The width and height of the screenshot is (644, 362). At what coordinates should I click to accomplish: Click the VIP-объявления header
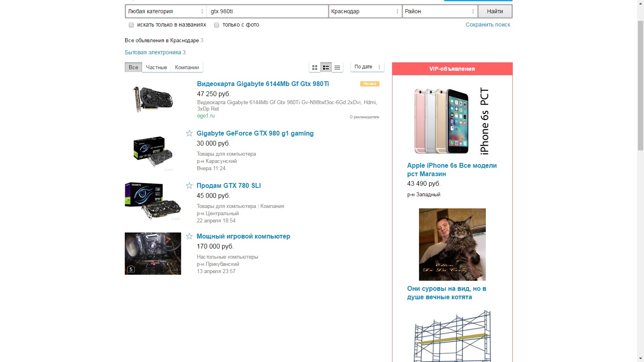452,69
